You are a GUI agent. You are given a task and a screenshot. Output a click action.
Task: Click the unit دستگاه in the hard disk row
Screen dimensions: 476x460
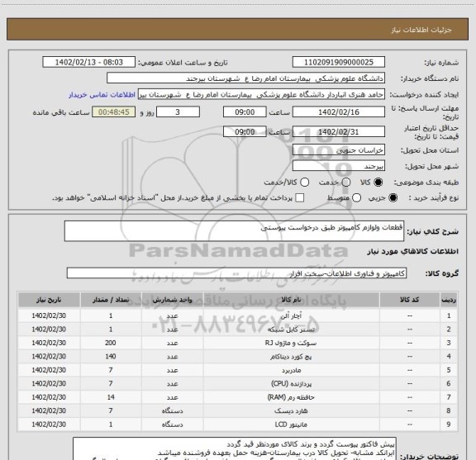(x=172, y=410)
